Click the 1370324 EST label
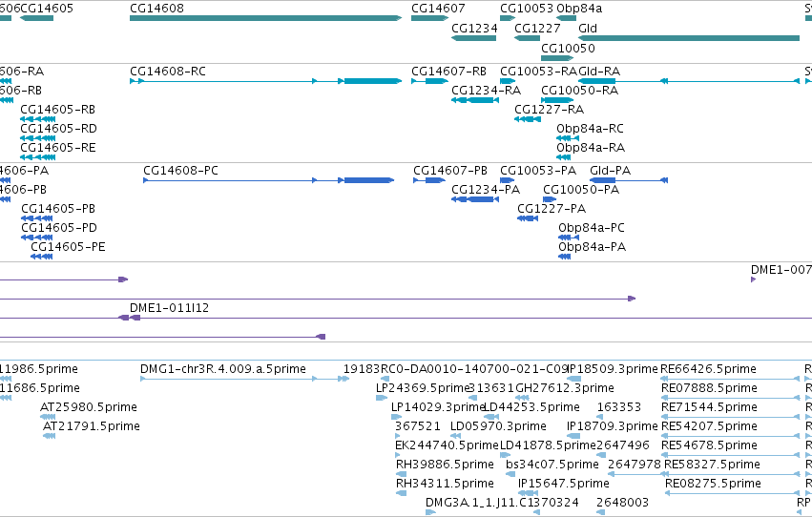812x517 pixels. coord(555,503)
